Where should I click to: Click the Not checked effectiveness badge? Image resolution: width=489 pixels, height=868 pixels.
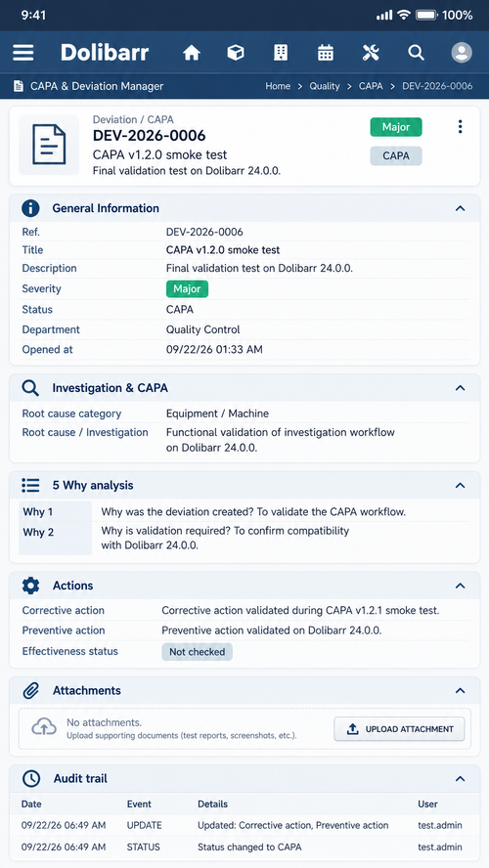coord(198,652)
